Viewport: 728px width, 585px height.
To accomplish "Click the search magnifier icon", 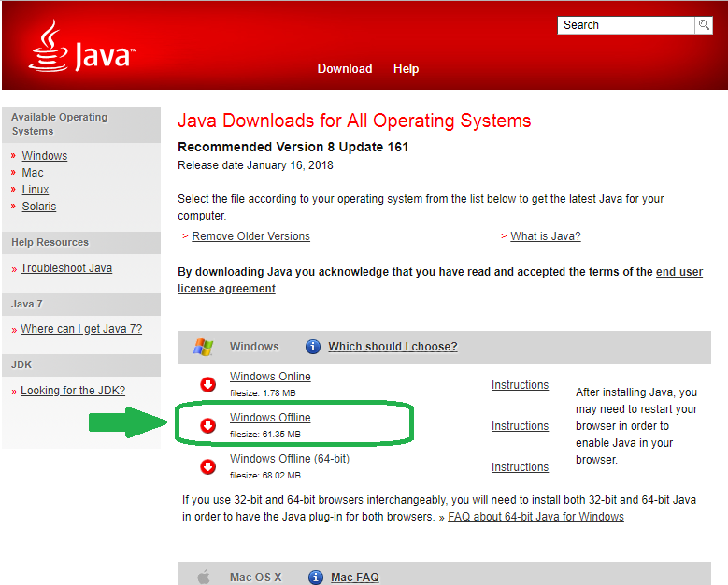I will 704,25.
